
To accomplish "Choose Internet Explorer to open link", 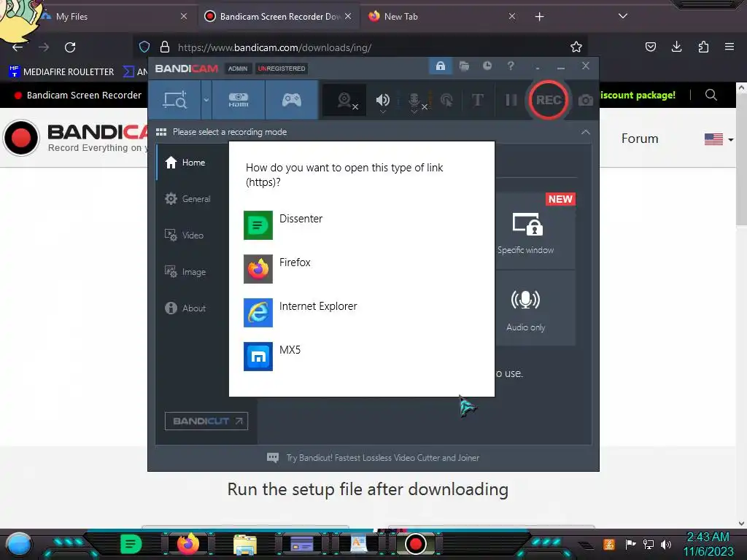I will pos(362,313).
